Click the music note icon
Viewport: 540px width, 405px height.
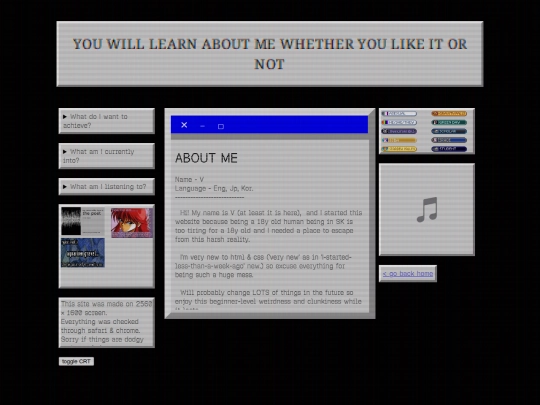coord(427,209)
